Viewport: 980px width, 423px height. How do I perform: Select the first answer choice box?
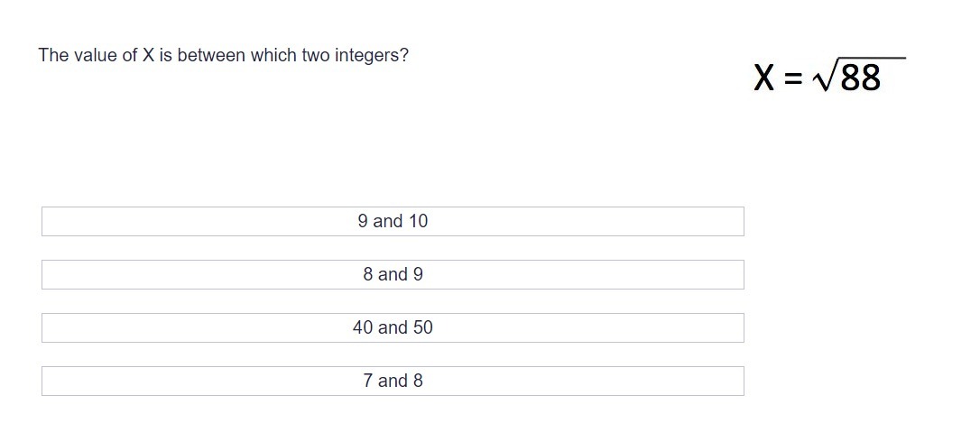tap(393, 221)
